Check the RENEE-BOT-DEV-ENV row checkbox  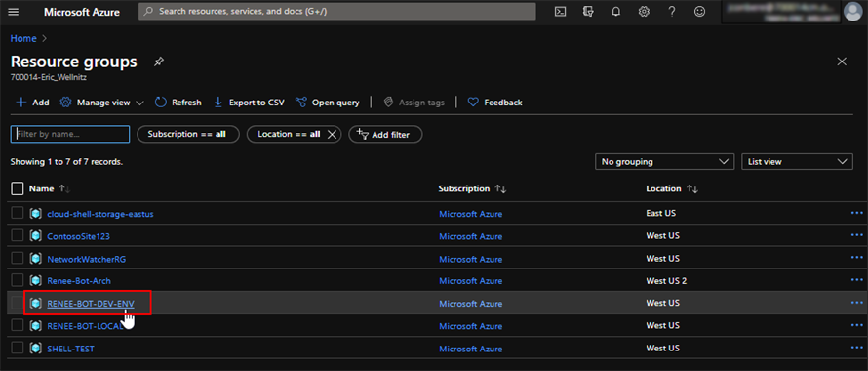click(18, 303)
